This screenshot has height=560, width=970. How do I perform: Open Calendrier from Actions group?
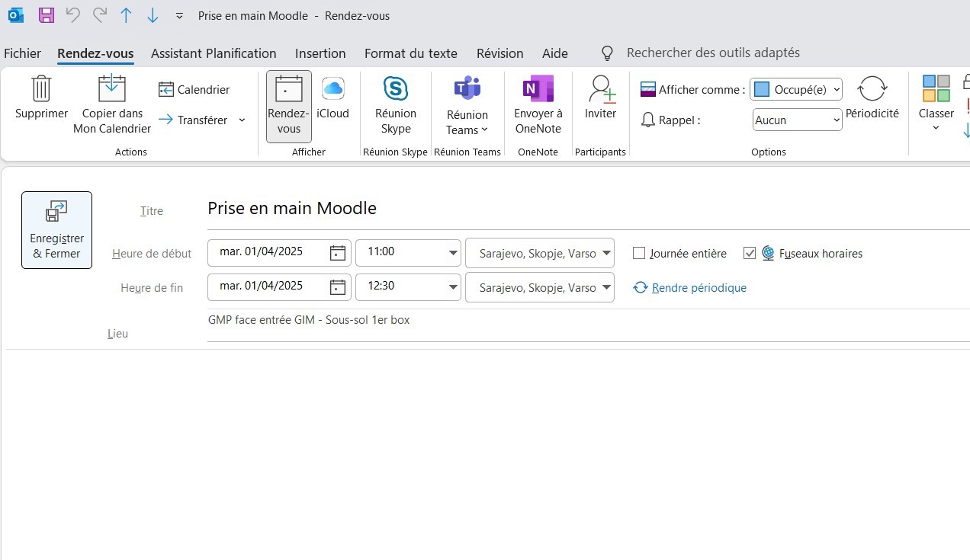coord(194,90)
